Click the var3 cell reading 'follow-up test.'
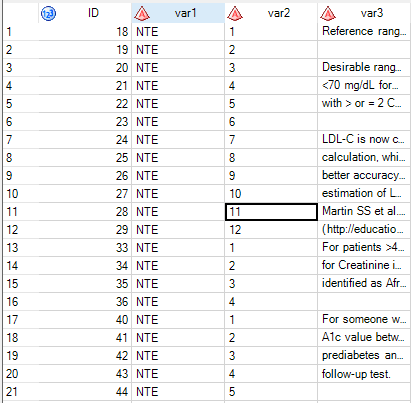This screenshot has width=411, height=403. pos(364,374)
